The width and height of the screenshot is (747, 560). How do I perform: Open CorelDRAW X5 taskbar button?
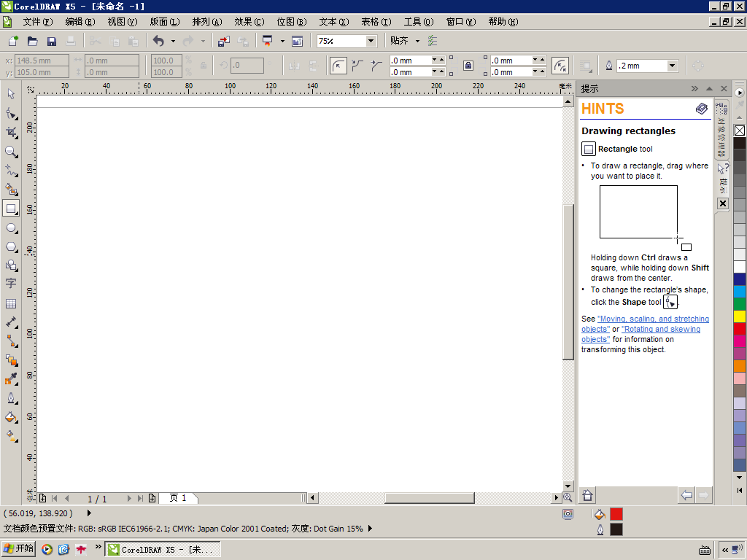pyautogui.click(x=163, y=549)
